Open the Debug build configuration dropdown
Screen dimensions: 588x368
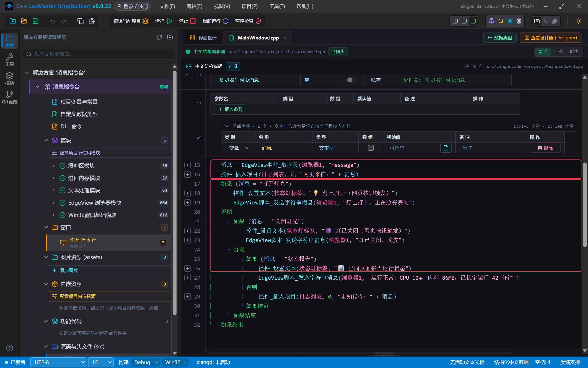click(x=146, y=362)
